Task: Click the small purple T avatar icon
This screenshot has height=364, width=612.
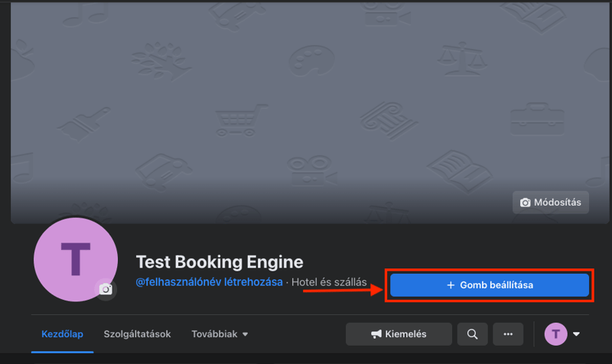Action: point(555,334)
